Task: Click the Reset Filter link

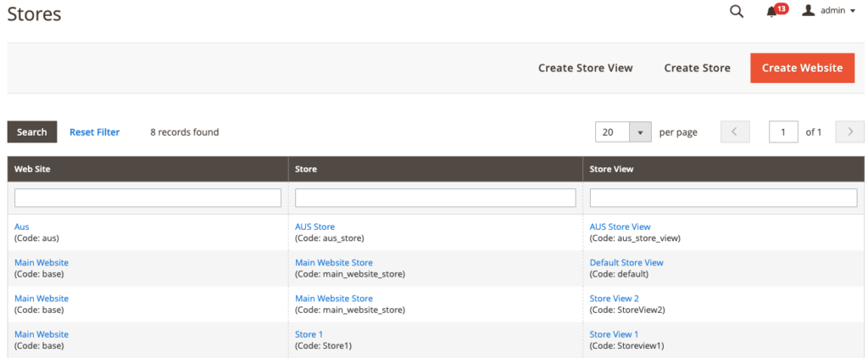Action: (94, 132)
